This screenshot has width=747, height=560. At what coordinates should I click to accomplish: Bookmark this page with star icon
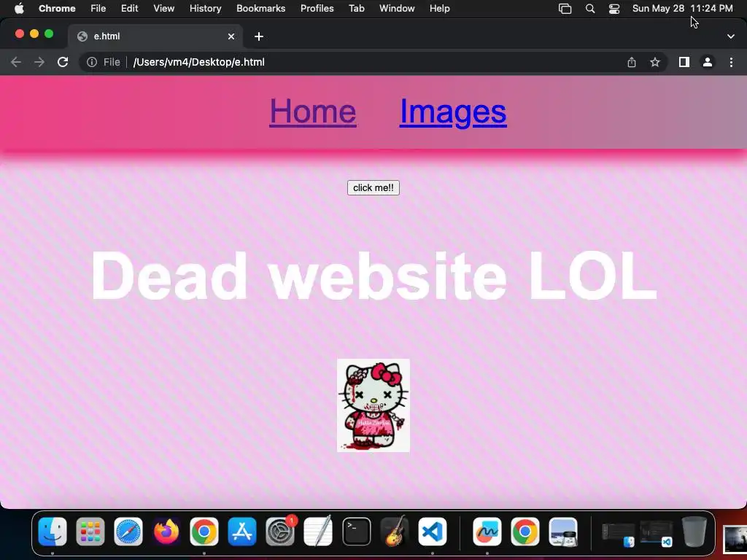tap(655, 62)
